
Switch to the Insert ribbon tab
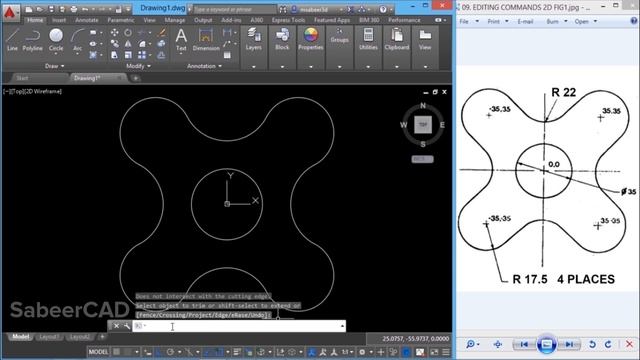pyautogui.click(x=59, y=20)
